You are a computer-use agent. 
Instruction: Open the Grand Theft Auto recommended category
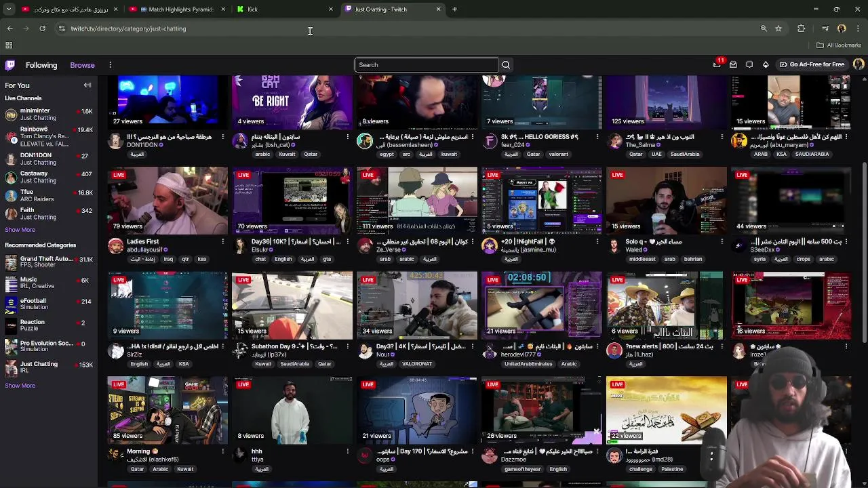pyautogui.click(x=47, y=262)
